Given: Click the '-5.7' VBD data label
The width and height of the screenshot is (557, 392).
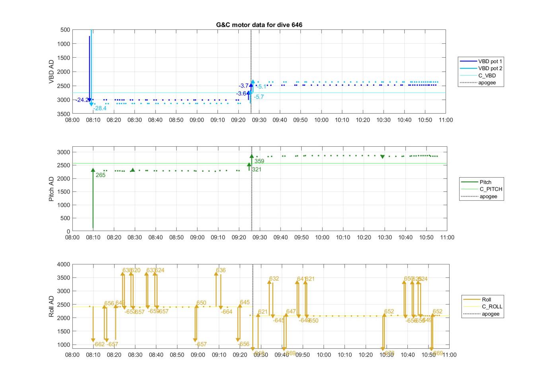Looking at the screenshot, I should click(259, 97).
